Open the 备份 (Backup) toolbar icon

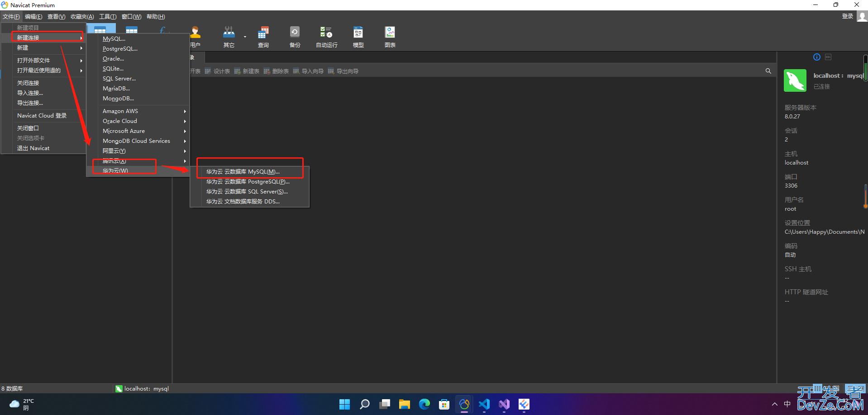[295, 37]
